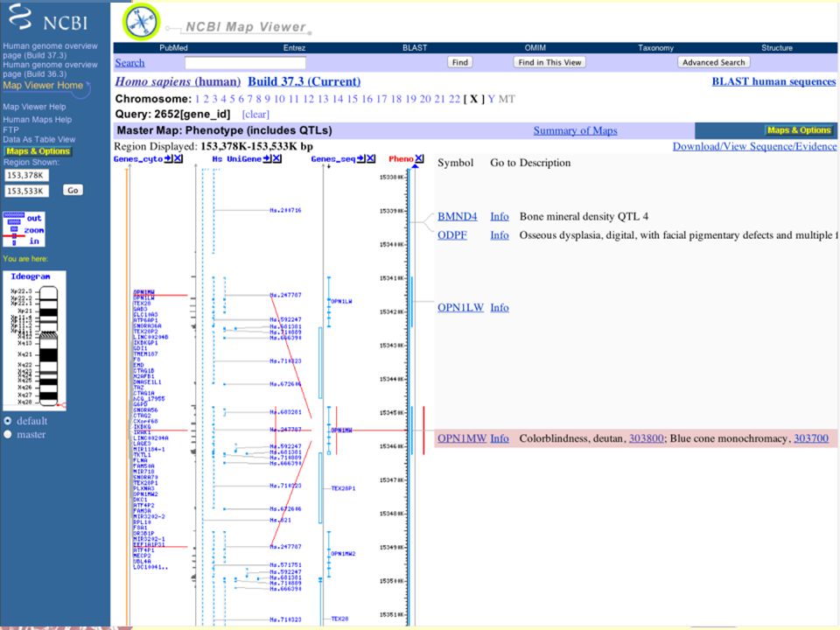Click the Map Viewer compass logo
This screenshot has height=630, width=840.
(142, 21)
